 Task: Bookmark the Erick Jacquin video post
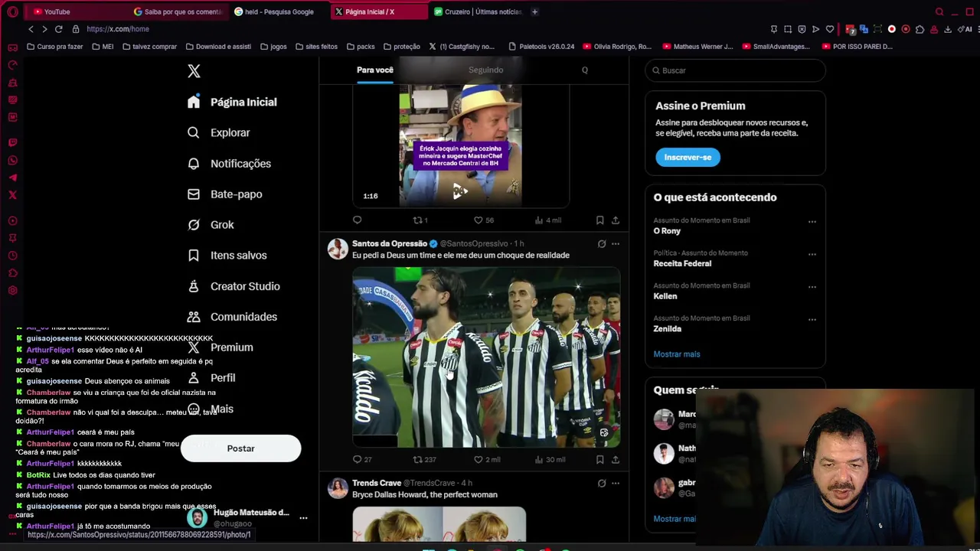coord(599,220)
